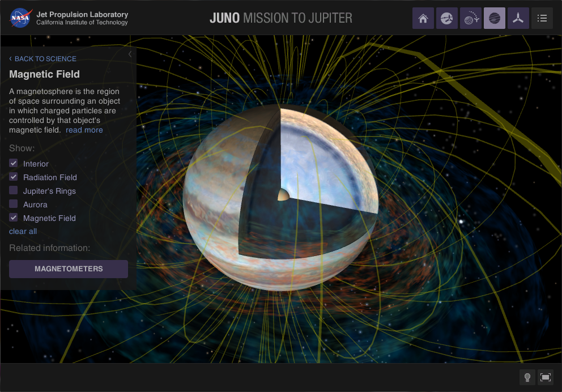Image resolution: width=562 pixels, height=392 pixels.
Task: Open the list menu icon
Action: [x=542, y=18]
